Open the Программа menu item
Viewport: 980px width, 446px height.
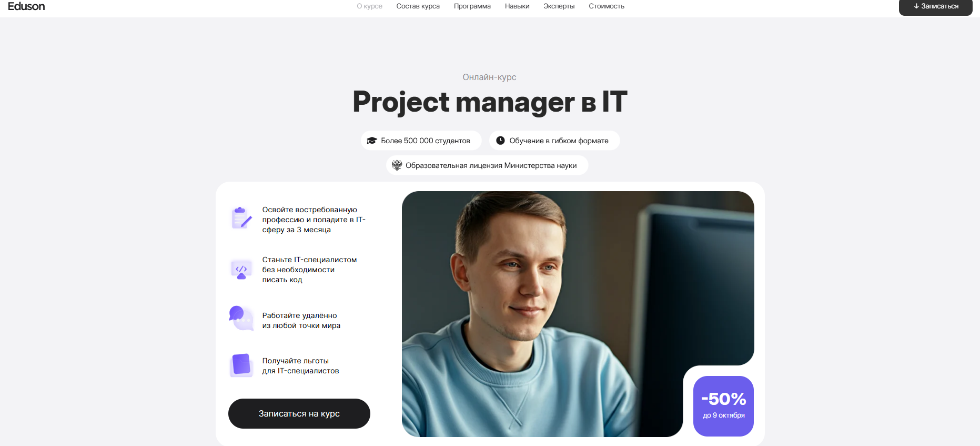(472, 6)
